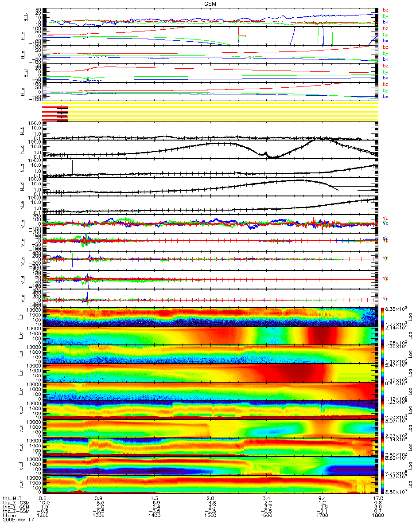
Task: Click the 1600 time tick label
Action: tap(266, 515)
